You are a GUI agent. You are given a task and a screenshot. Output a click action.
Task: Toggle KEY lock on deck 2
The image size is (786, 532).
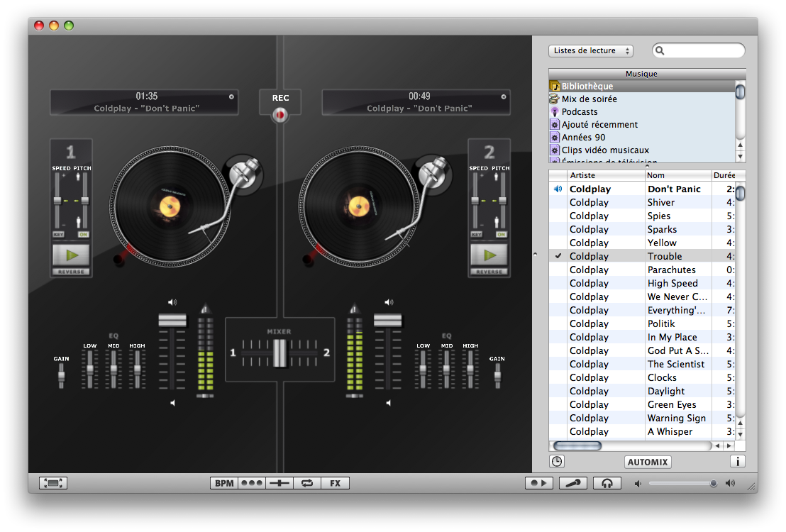[x=476, y=234]
